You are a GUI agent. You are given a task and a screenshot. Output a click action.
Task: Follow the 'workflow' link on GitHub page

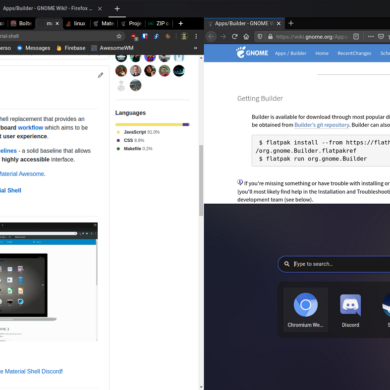tap(30, 127)
